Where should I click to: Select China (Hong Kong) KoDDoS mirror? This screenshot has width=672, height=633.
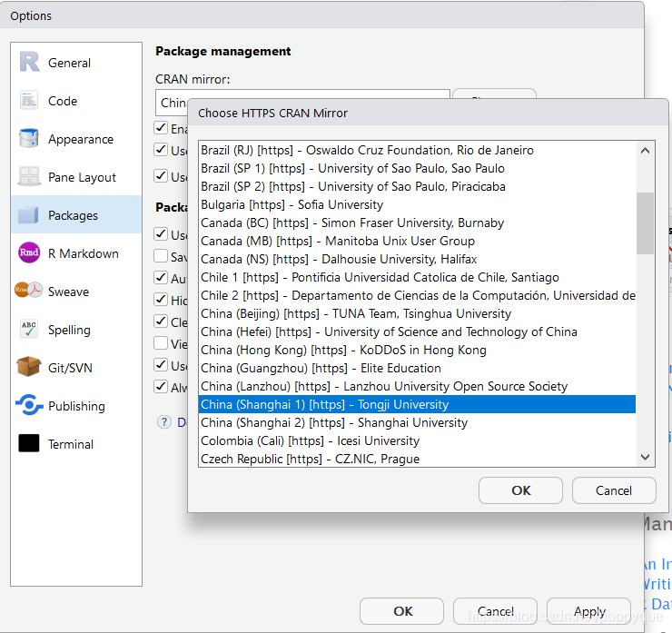tap(417, 350)
